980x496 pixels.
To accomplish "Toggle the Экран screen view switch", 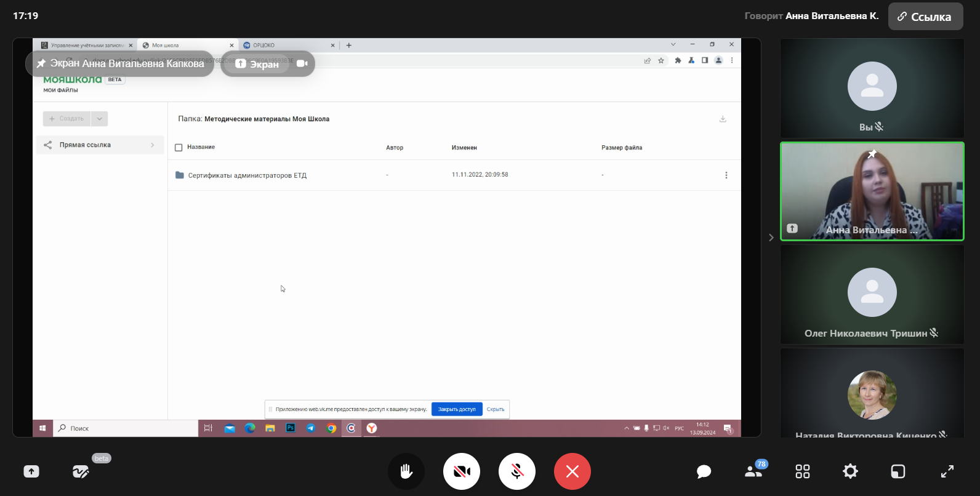I will pyautogui.click(x=257, y=63).
